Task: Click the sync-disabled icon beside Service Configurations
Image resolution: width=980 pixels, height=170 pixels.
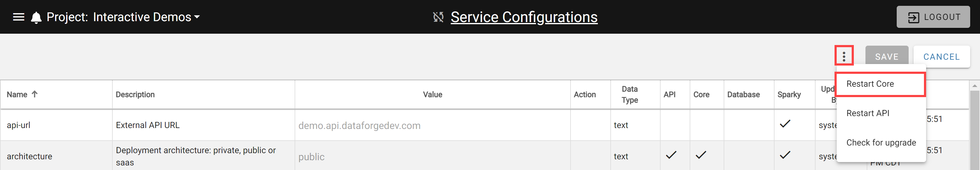Action: click(x=438, y=17)
